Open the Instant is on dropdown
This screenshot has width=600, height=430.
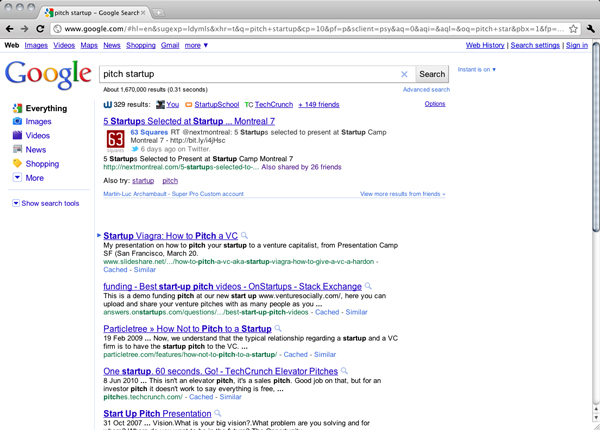[477, 69]
